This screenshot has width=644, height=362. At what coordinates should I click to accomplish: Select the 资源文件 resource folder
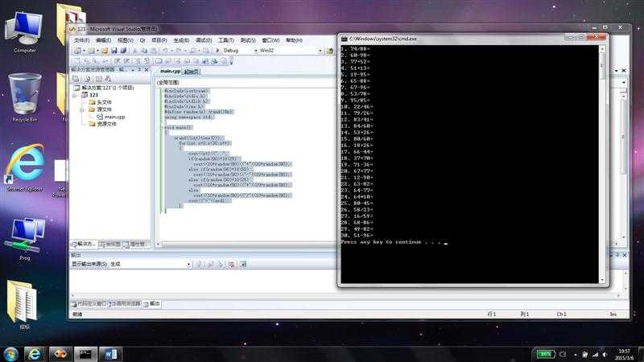coord(103,124)
